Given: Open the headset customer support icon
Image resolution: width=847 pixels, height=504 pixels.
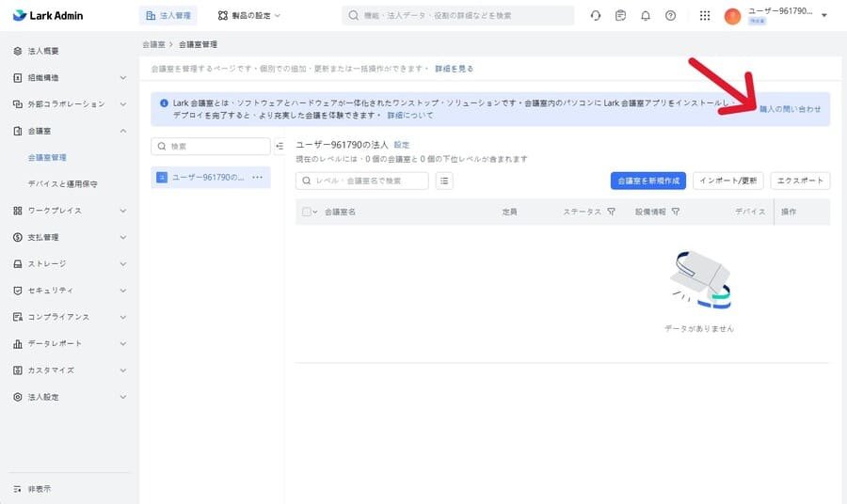Looking at the screenshot, I should pos(596,16).
